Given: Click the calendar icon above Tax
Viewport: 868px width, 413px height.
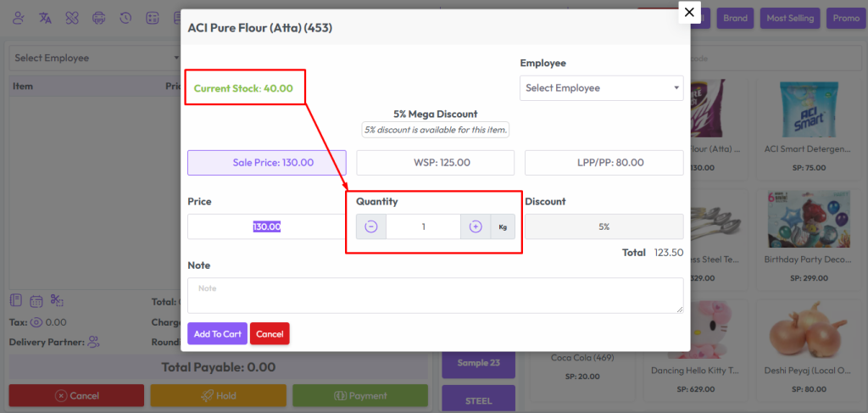Looking at the screenshot, I should point(36,301).
